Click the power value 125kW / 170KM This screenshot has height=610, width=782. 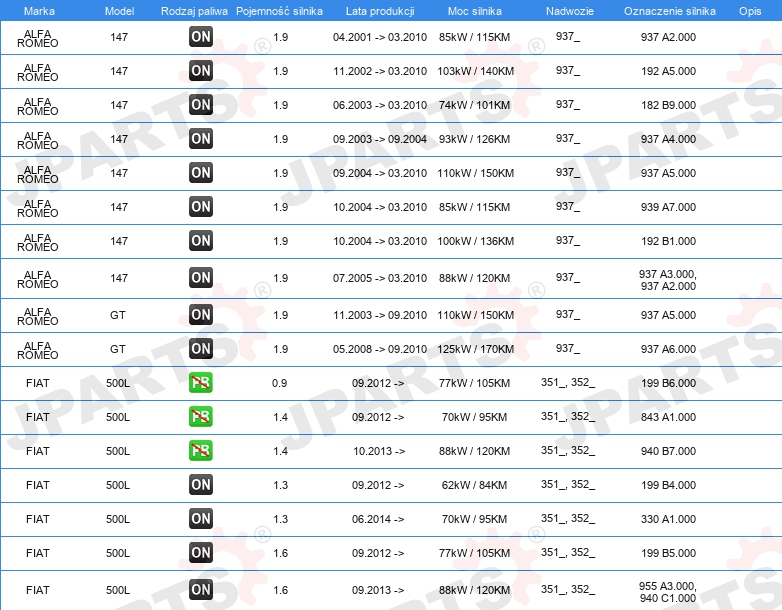pyautogui.click(x=475, y=349)
